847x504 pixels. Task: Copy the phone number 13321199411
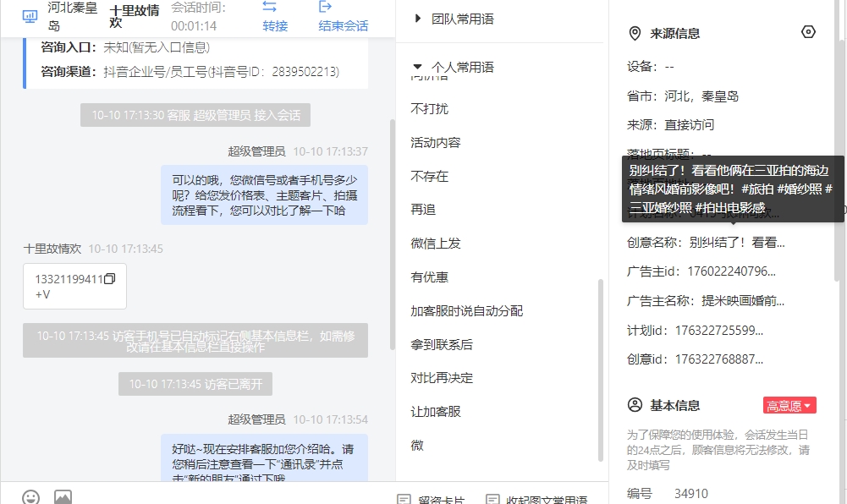coord(110,279)
